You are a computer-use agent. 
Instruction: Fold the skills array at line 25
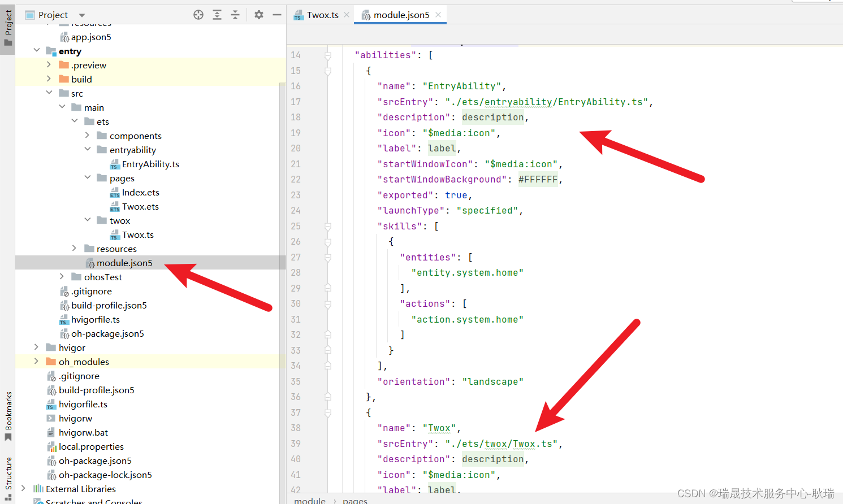tap(328, 227)
